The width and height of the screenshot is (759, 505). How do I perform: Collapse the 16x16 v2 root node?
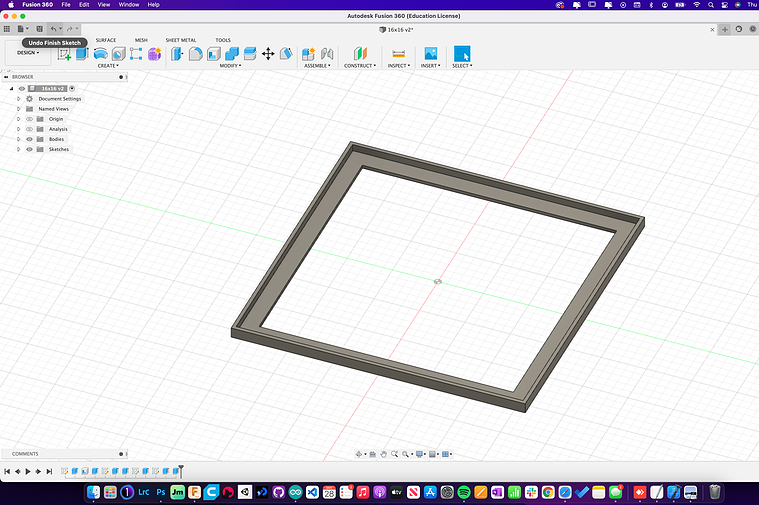[11, 89]
